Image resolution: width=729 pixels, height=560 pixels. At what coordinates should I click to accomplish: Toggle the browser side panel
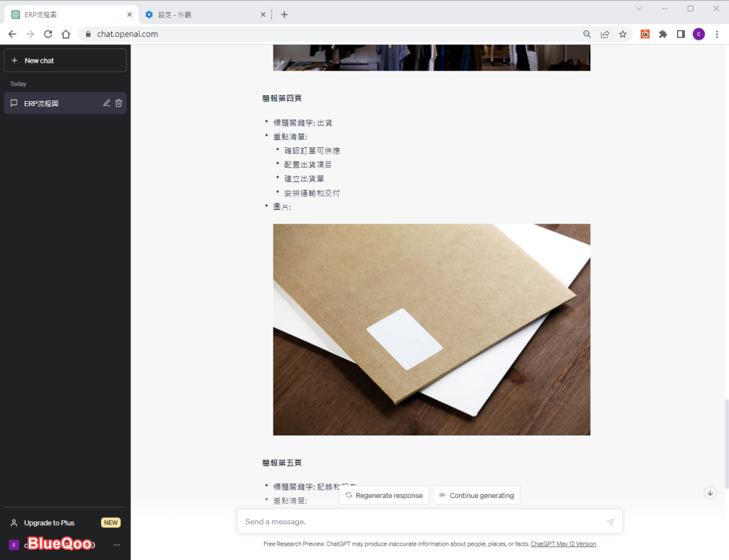[681, 34]
